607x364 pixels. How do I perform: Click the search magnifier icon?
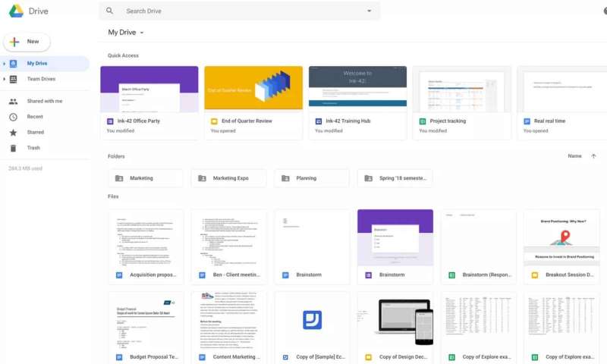pos(110,11)
